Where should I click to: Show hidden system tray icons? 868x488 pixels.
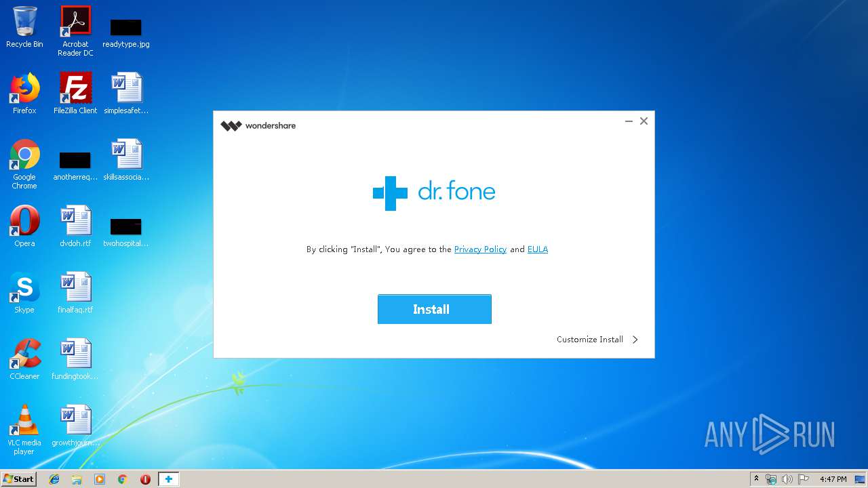(756, 479)
